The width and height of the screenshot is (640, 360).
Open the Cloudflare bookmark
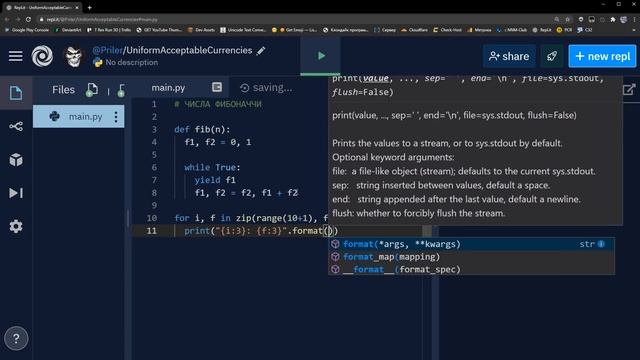point(415,30)
